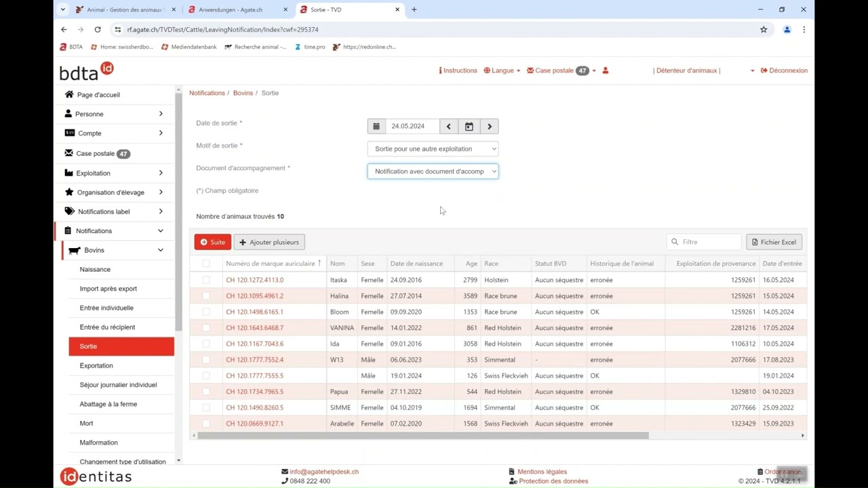Open the Chrome profile avatar
The height and width of the screenshot is (488, 868).
click(x=787, y=30)
